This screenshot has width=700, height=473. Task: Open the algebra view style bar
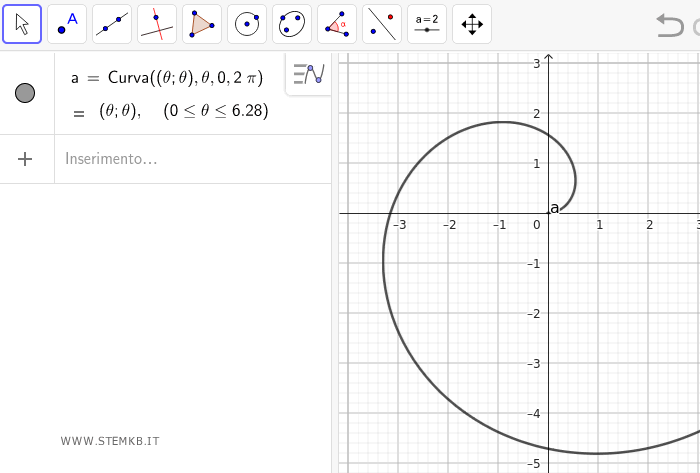[309, 74]
